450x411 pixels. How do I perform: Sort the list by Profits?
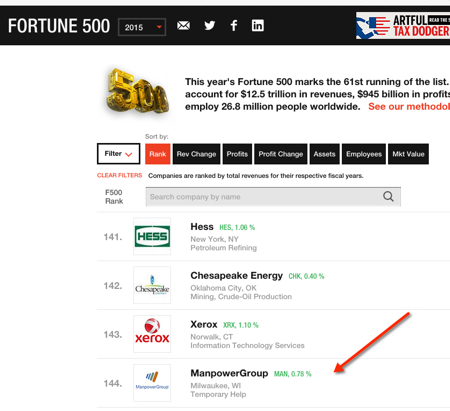pyautogui.click(x=237, y=154)
